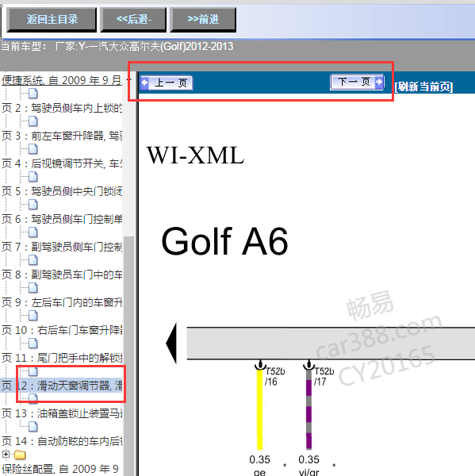Click Golf A6 heading text
Image resolution: width=475 pixels, height=476 pixels.
click(x=224, y=241)
